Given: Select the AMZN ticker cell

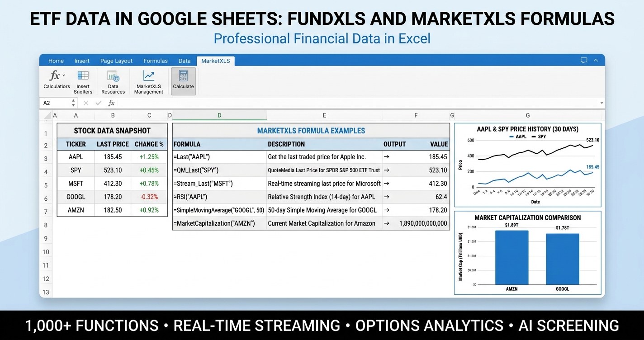Looking at the screenshot, I should click(76, 210).
